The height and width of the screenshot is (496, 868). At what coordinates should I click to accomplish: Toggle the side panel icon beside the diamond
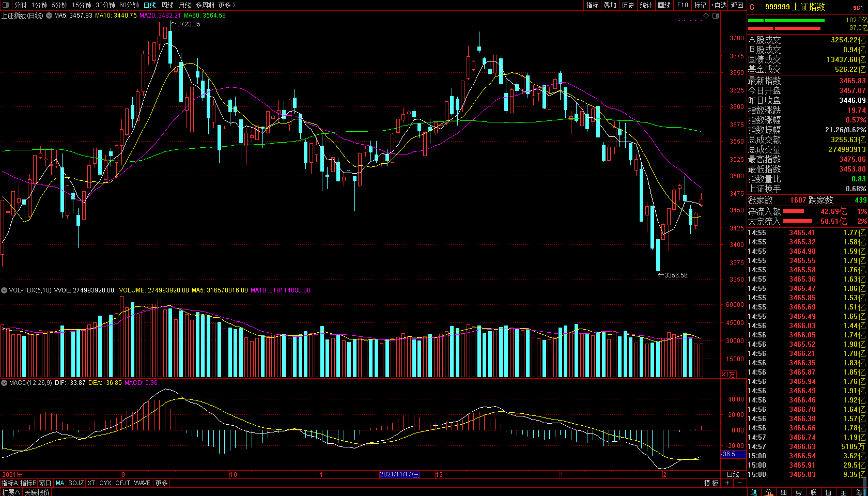[x=716, y=16]
